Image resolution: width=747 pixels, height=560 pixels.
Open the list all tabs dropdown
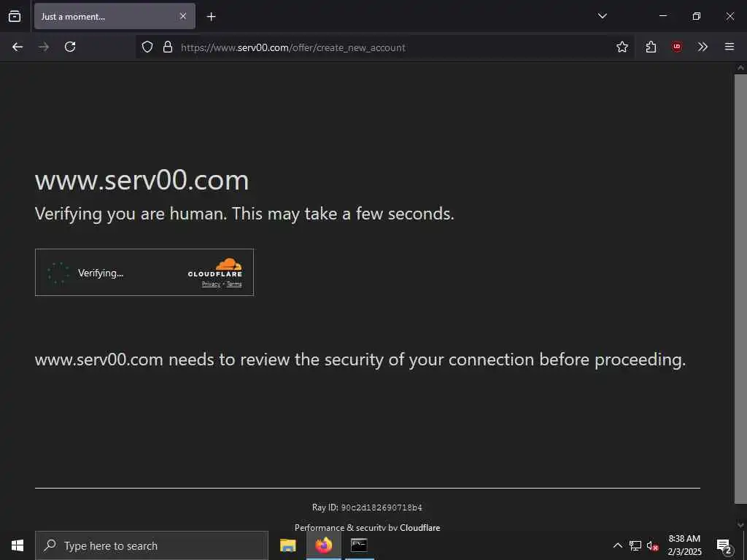point(603,16)
